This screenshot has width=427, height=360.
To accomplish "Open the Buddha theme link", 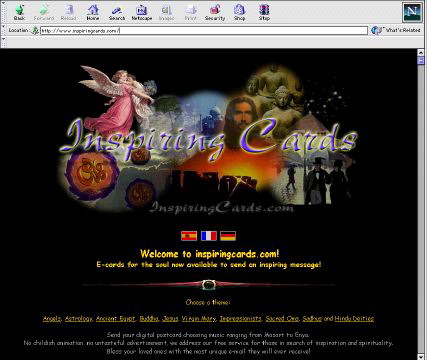I will coord(149,318).
